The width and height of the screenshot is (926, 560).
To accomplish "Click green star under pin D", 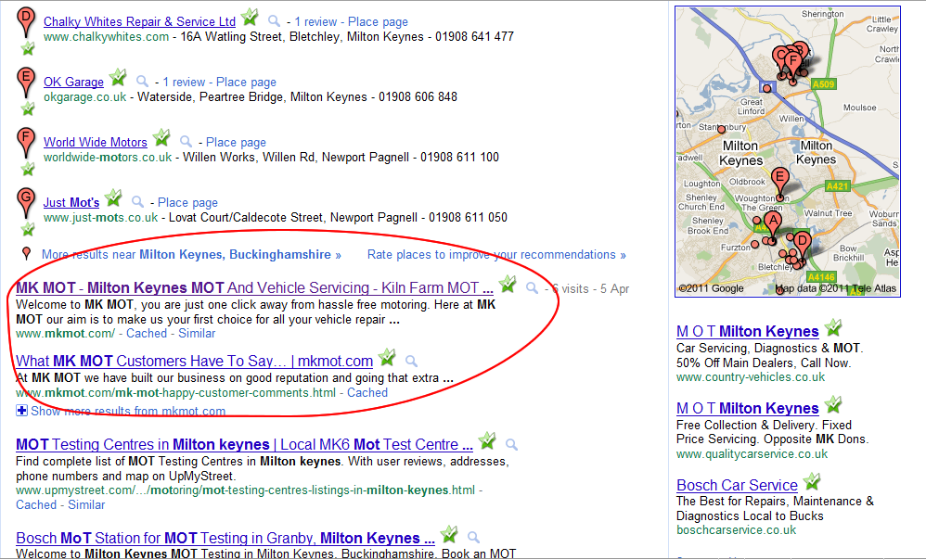I will coord(28,48).
